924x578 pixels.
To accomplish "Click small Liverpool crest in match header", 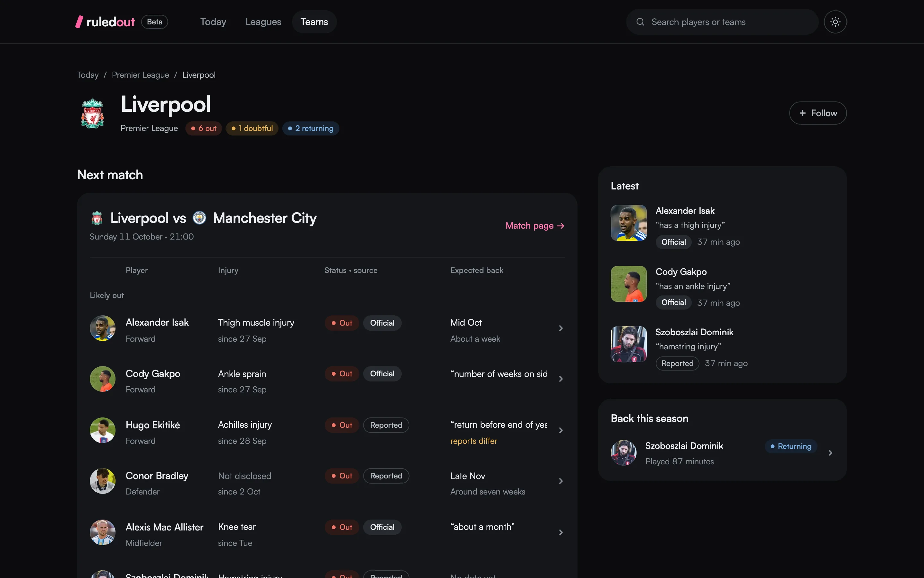I will [97, 218].
